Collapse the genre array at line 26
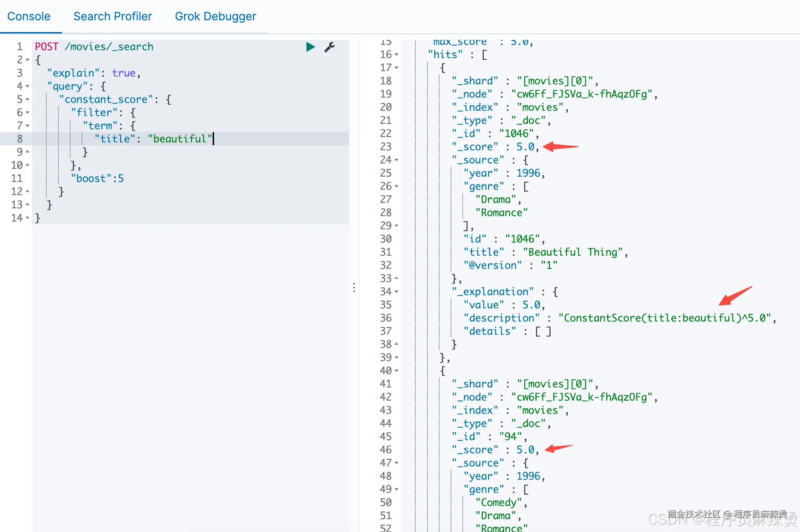800x532 pixels. coord(396,186)
